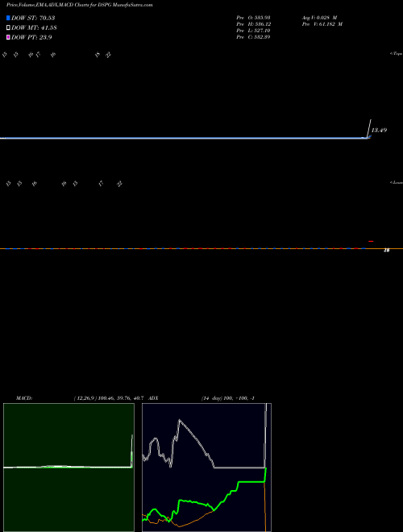Click the white DOW MT legend square

[x=8, y=27]
